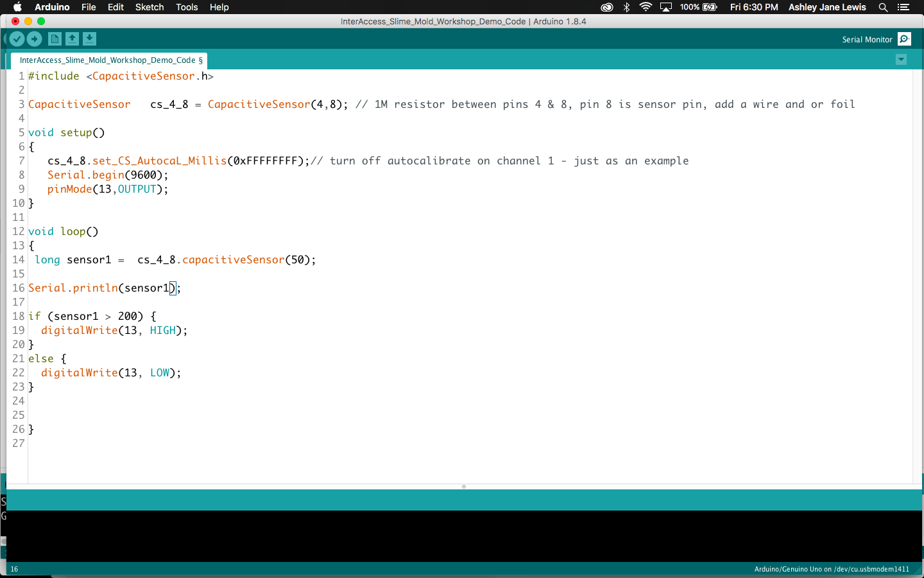Image resolution: width=924 pixels, height=578 pixels.
Task: Click the console divider resize handle
Action: click(x=463, y=487)
